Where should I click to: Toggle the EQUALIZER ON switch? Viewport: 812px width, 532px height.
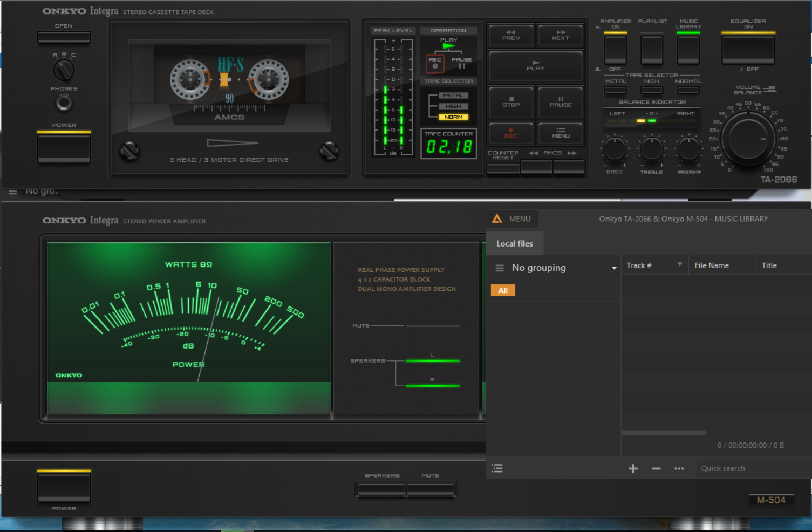pyautogui.click(x=748, y=50)
